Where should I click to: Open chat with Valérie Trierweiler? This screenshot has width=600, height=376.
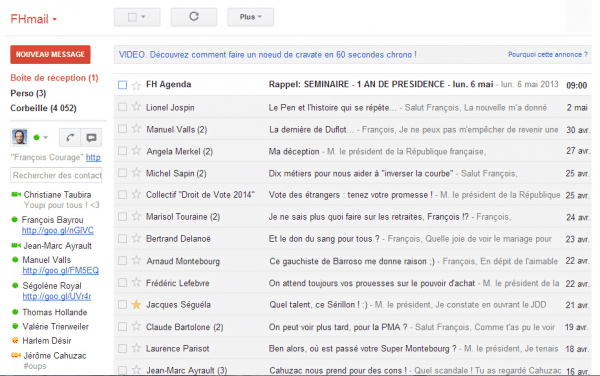55,326
